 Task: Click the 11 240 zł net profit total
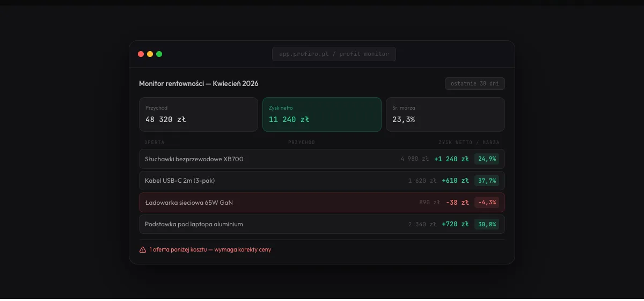[289, 119]
